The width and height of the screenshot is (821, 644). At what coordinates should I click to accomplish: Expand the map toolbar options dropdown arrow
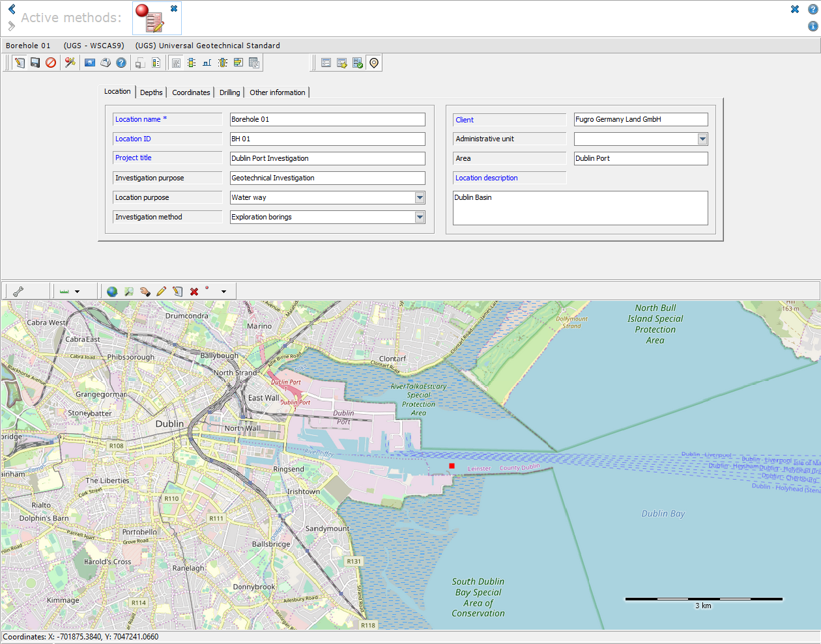[223, 291]
